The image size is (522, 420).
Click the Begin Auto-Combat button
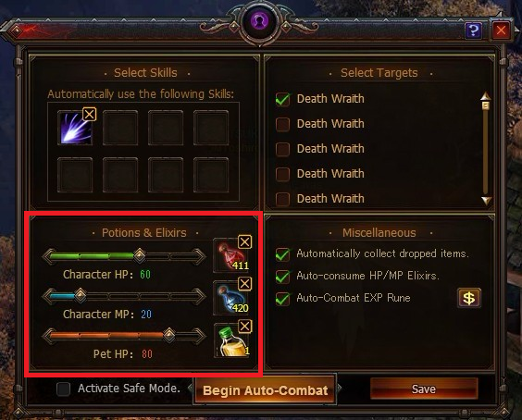coord(265,390)
